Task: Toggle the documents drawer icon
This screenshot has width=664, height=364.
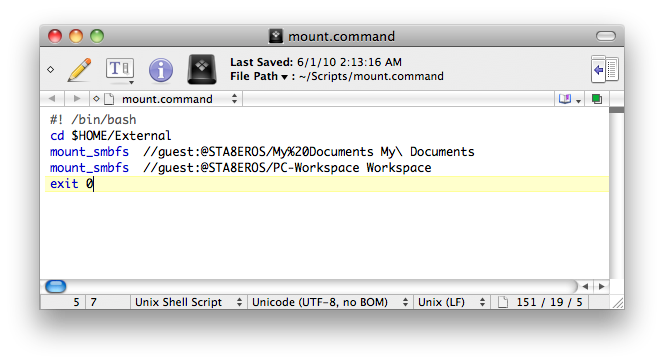Action: click(605, 69)
